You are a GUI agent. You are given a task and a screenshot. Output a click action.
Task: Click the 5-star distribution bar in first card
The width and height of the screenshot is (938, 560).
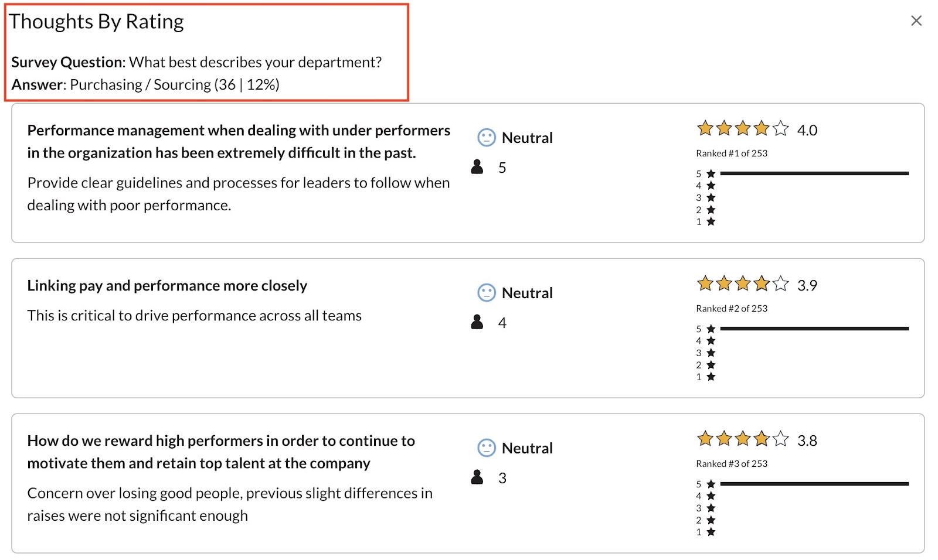click(x=814, y=173)
